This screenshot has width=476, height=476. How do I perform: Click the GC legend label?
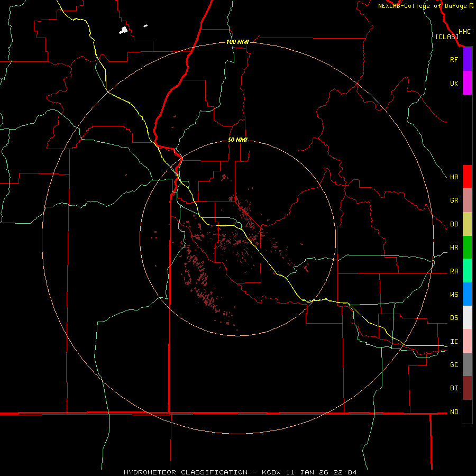click(x=454, y=364)
